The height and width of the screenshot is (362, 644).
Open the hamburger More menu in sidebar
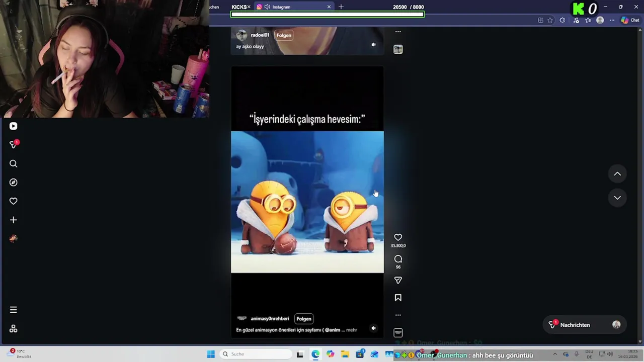coord(14,310)
